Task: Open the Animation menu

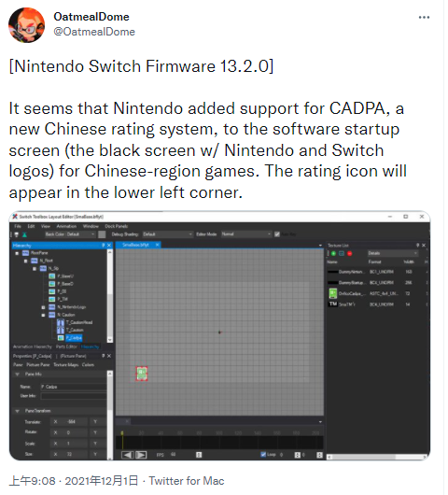Action: click(x=66, y=226)
